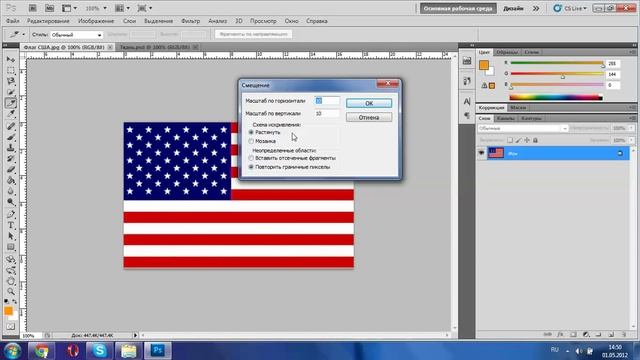Open the Paragraph panel icon

coord(467,115)
